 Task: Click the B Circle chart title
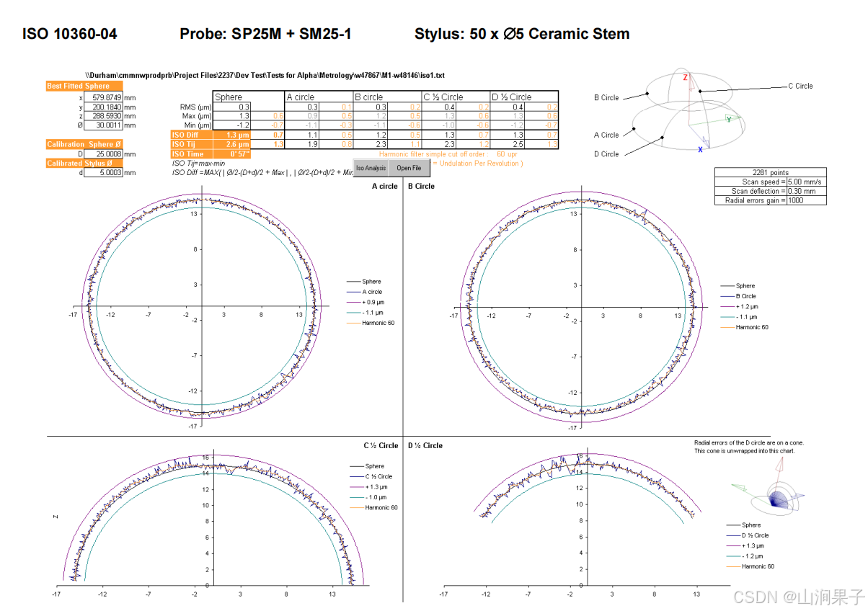click(421, 186)
